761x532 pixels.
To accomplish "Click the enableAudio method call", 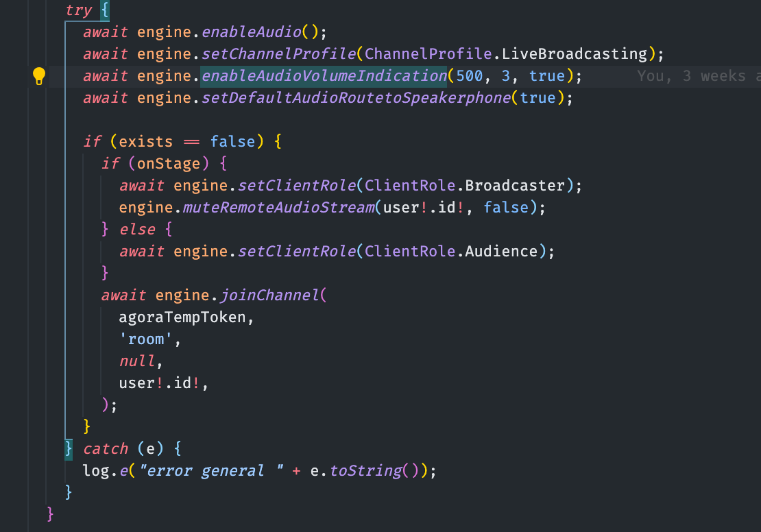I will (x=252, y=32).
